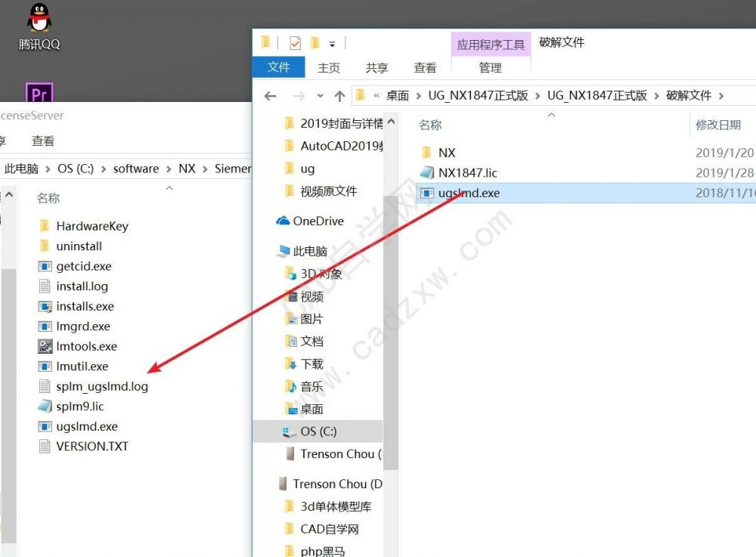Open the AutoCAD2019 folder in navigation pane
The height and width of the screenshot is (557, 756).
(334, 146)
